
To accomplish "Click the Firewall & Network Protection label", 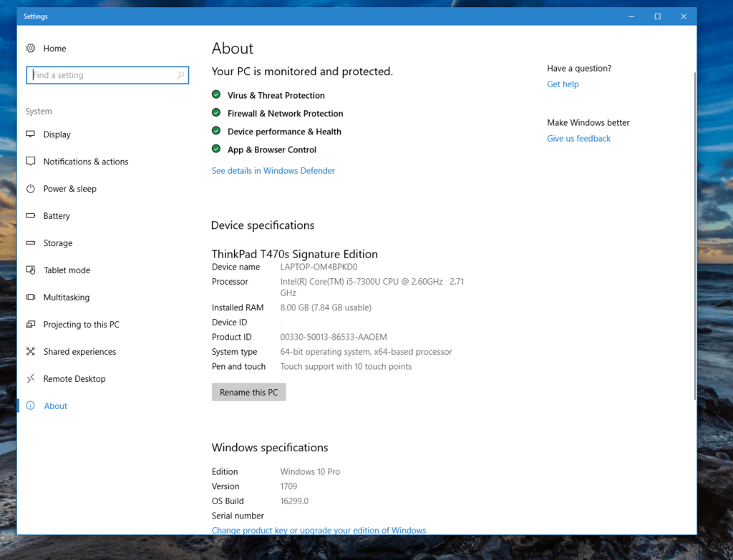I will point(285,114).
